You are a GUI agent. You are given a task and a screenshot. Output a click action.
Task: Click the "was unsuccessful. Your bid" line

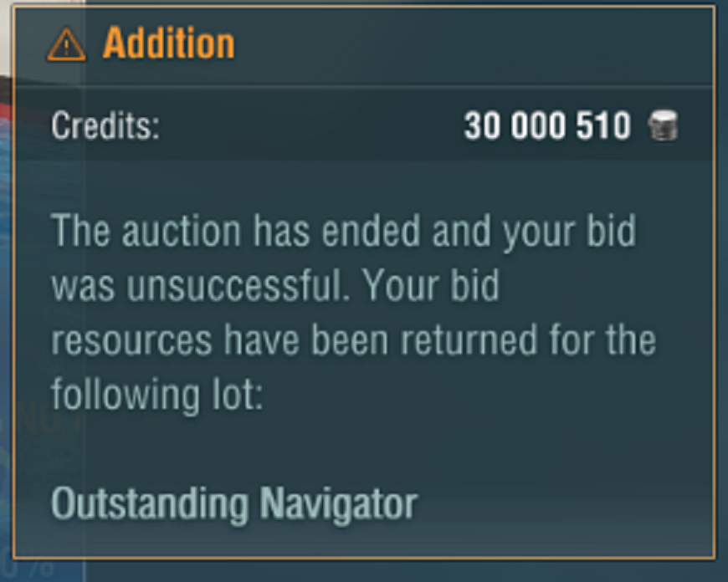click(x=274, y=287)
